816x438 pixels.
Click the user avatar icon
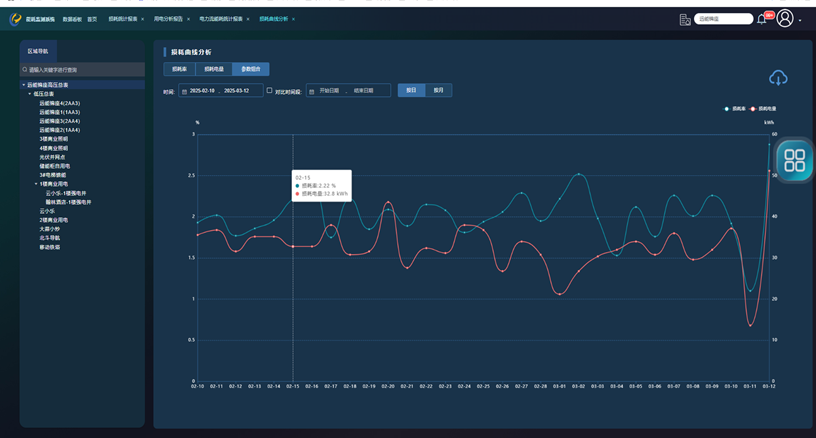tap(785, 19)
